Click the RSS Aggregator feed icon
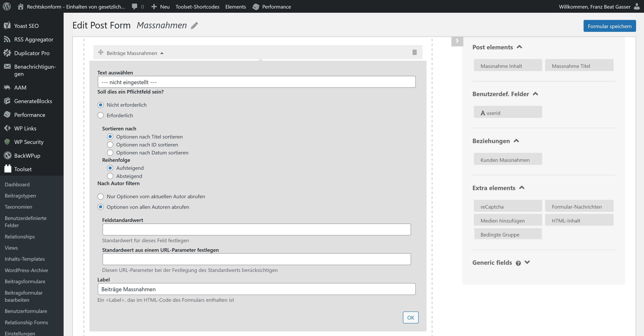 [x=7, y=39]
